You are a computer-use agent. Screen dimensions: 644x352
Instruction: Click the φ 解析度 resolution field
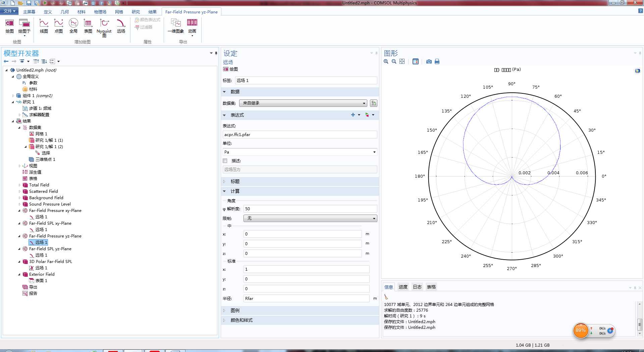click(310, 209)
